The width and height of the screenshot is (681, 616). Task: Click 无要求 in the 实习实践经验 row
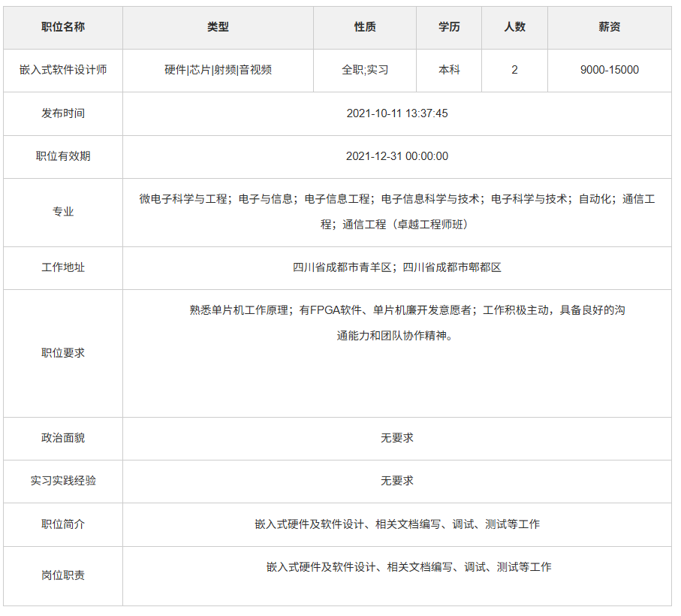[396, 481]
